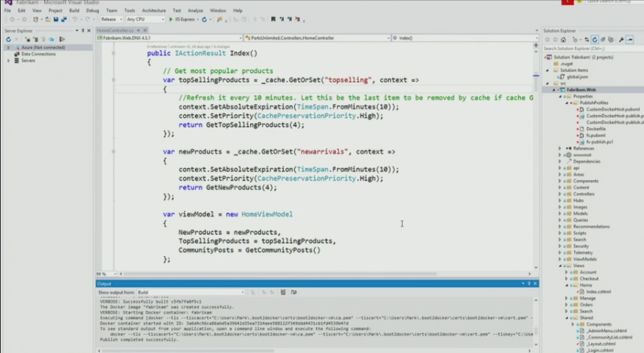Click the Search Solution Explorer field
Viewport: 644px width, 353px height.
[589, 48]
